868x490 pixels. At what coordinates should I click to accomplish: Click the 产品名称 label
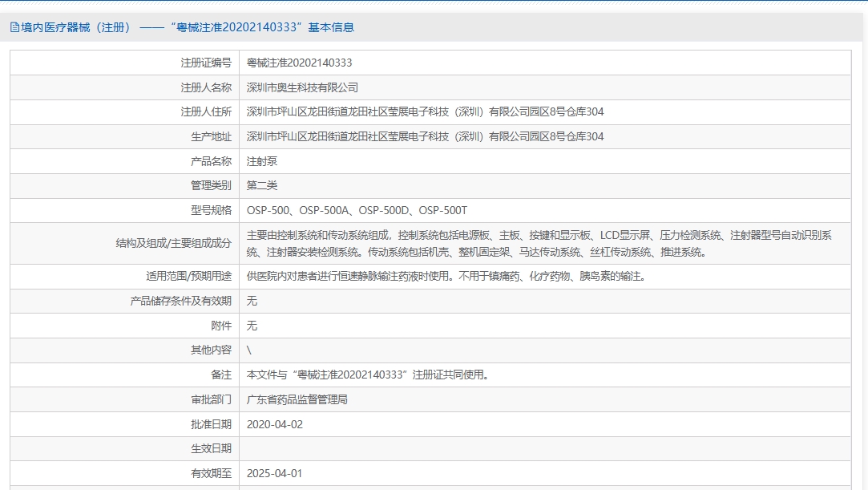coord(211,161)
